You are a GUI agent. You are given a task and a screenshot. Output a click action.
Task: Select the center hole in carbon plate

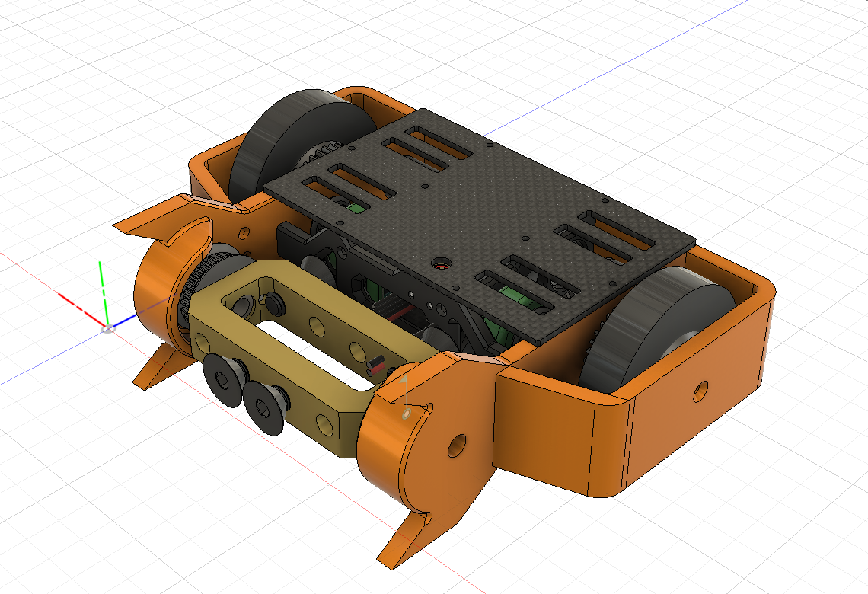(439, 266)
